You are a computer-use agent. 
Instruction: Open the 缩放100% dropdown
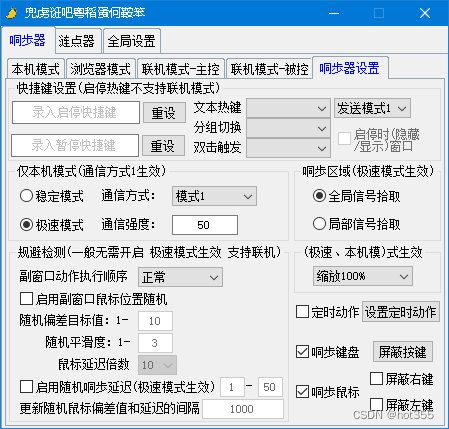[363, 276]
